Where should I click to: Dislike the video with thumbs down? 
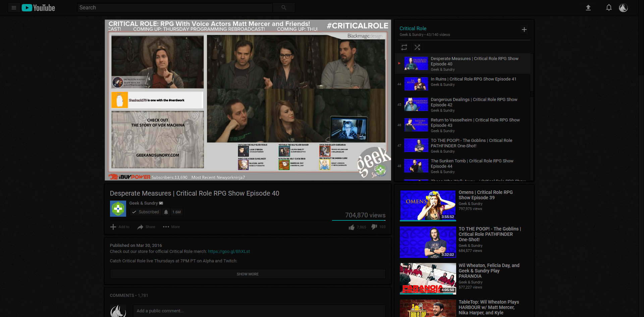click(x=374, y=227)
